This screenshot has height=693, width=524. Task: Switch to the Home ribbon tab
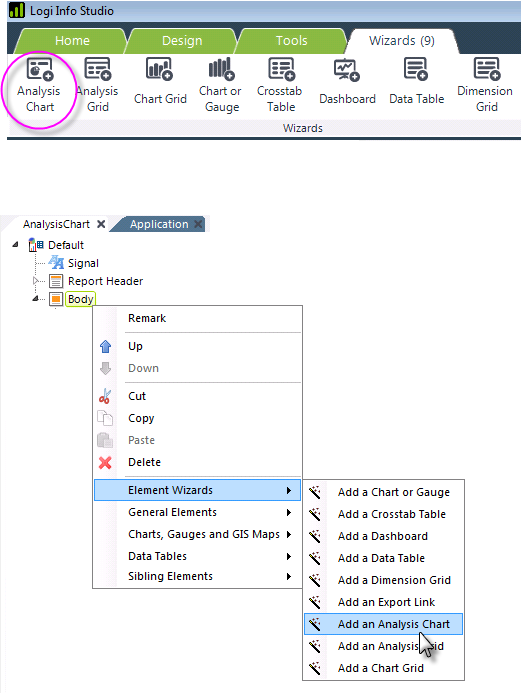coord(72,41)
